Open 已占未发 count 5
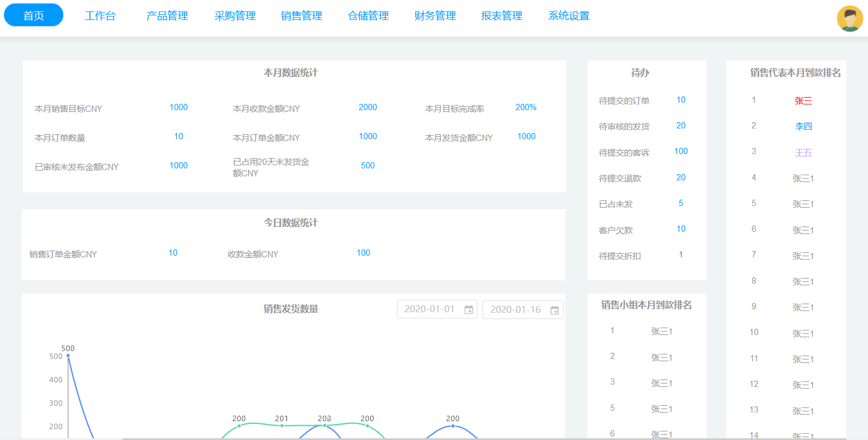The height and width of the screenshot is (440, 868). pyautogui.click(x=681, y=203)
